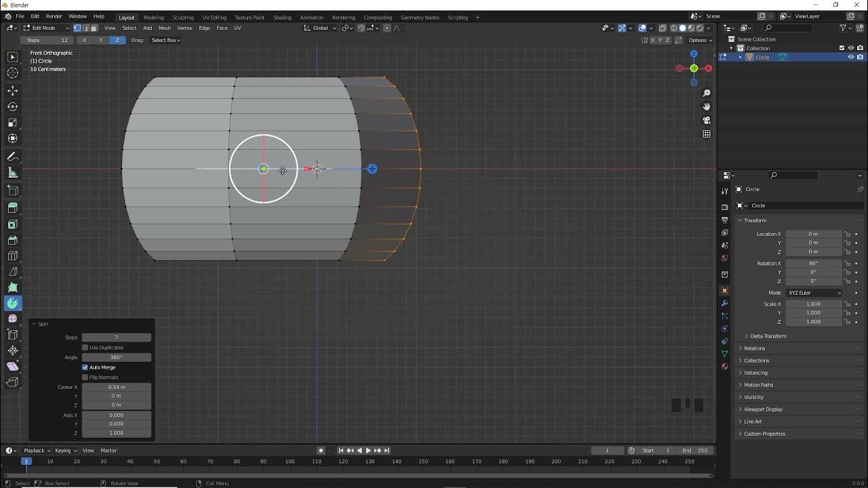
Task: Click the viewport zoom magnifier icon
Action: (x=707, y=93)
